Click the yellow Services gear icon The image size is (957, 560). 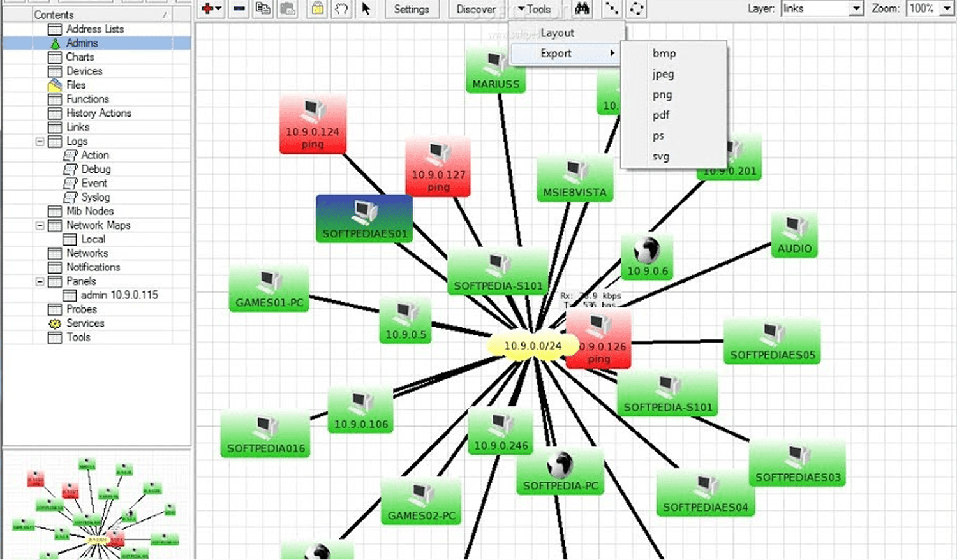pos(55,323)
